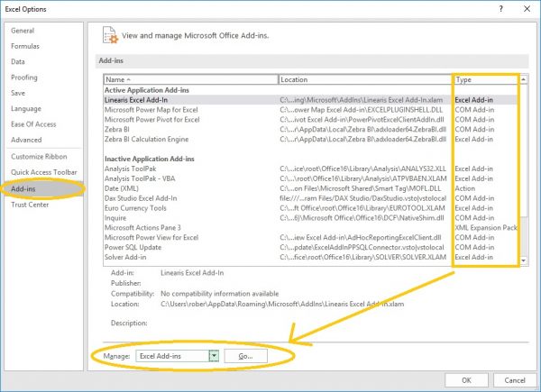
Task: Click the Help question mark icon
Action: [x=500, y=9]
